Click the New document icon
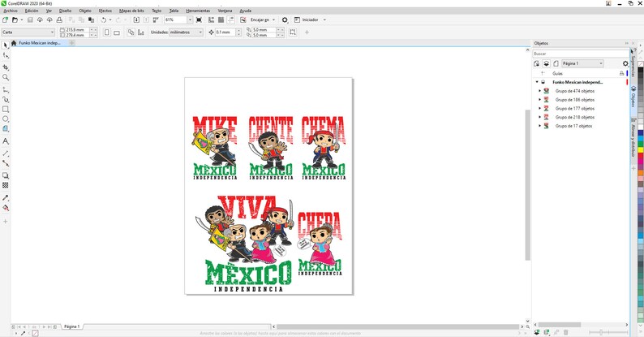Image resolution: width=644 pixels, height=337 pixels. (5, 19)
